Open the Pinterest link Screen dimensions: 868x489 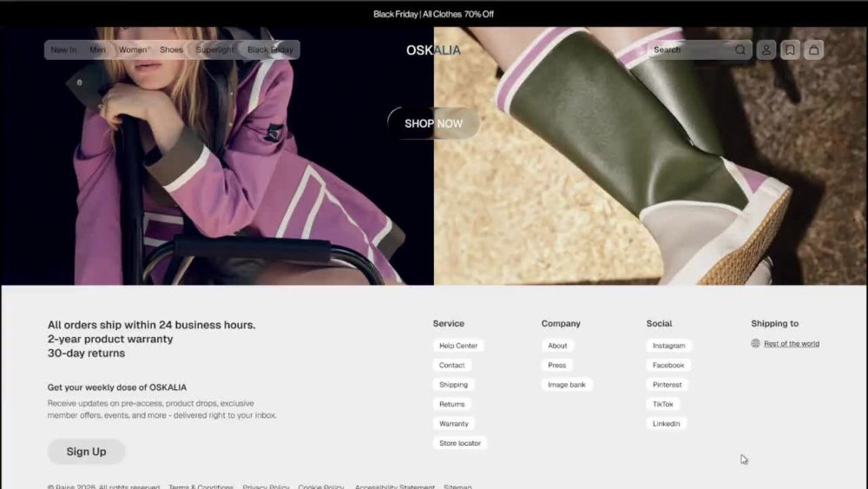(x=667, y=384)
